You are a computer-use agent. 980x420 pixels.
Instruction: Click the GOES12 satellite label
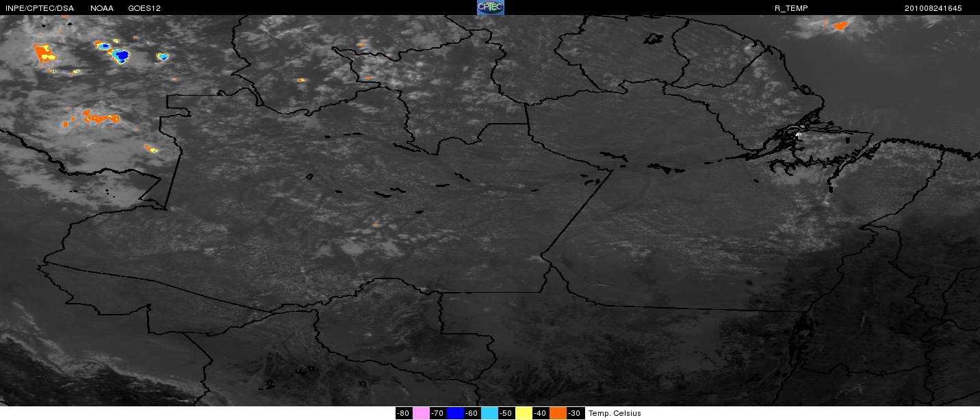tap(144, 8)
